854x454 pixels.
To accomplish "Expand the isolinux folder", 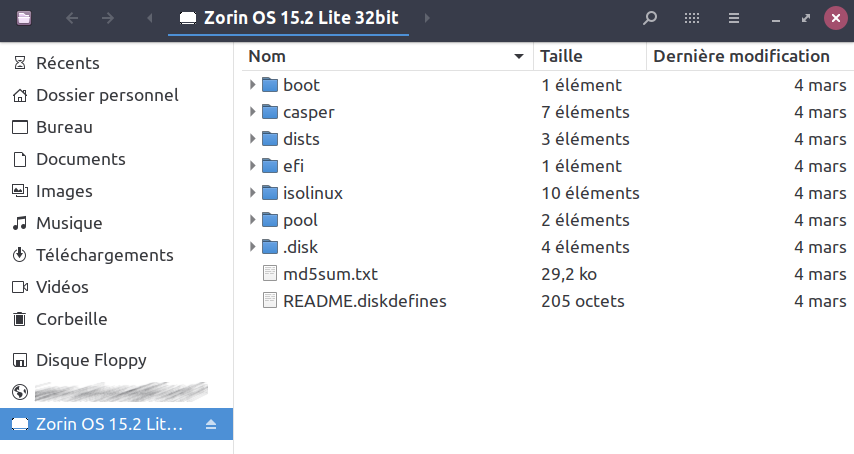I will (253, 193).
